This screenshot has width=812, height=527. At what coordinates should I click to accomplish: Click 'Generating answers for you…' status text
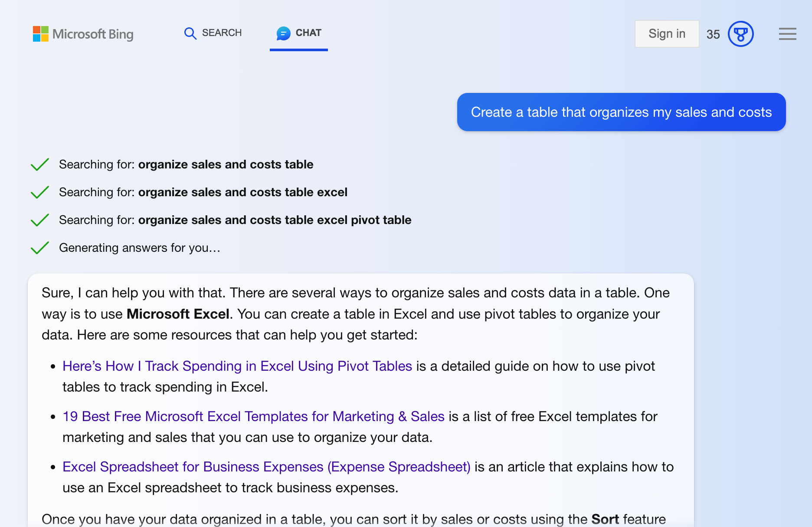140,248
